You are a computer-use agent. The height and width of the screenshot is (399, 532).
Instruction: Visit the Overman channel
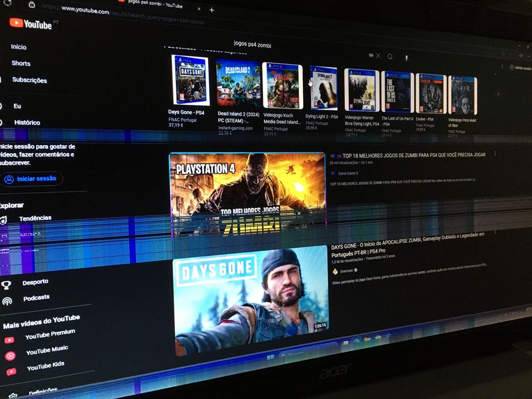pos(346,271)
